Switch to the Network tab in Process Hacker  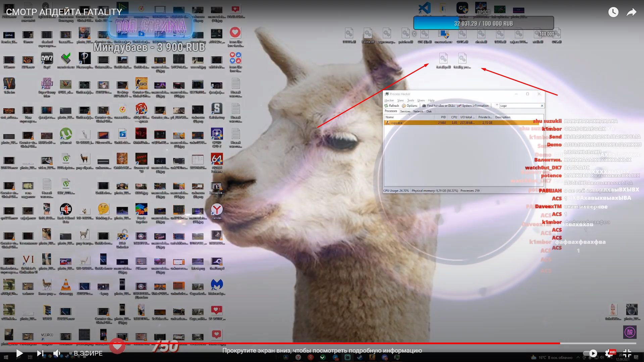(418, 111)
